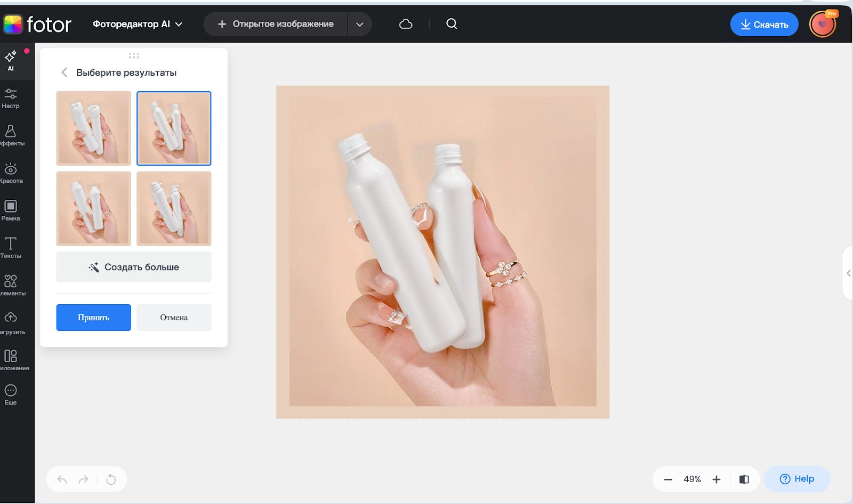Open the Help button
The height and width of the screenshot is (504, 853).
[x=797, y=479]
